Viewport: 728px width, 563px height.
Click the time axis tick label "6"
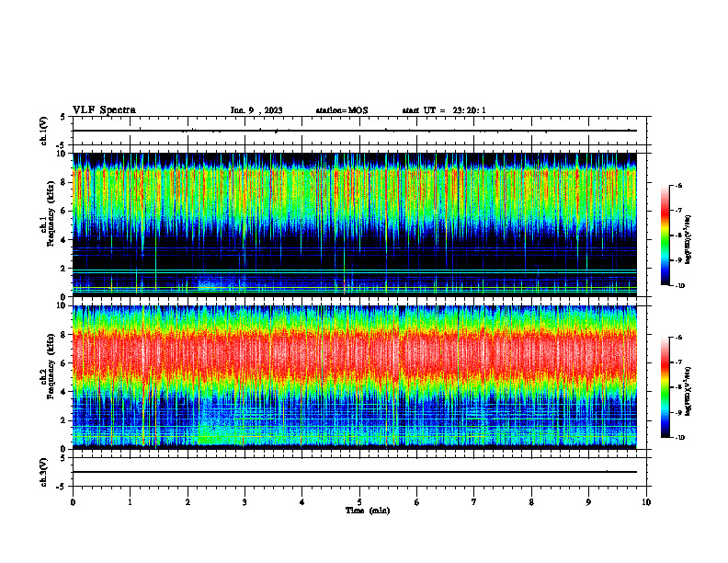click(416, 502)
